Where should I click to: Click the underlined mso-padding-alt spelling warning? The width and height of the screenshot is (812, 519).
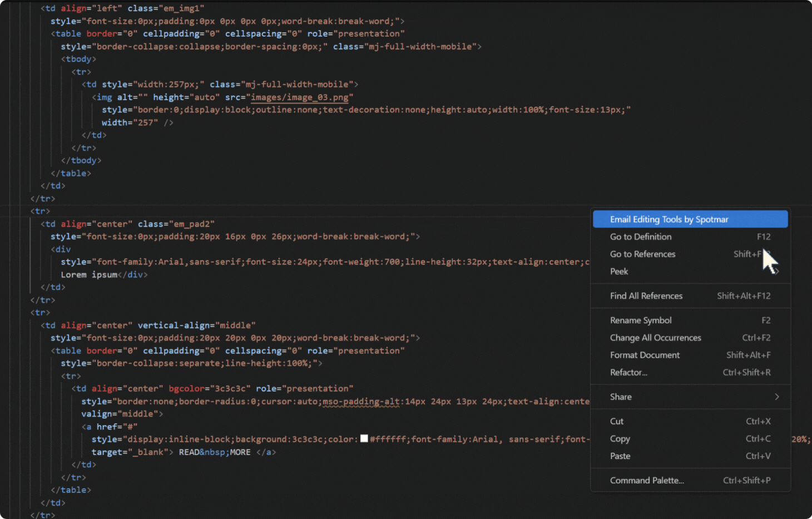[360, 401]
